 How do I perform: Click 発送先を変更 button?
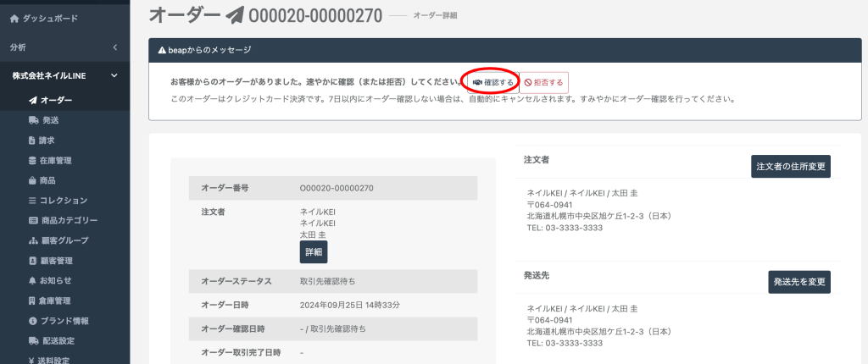[798, 282]
